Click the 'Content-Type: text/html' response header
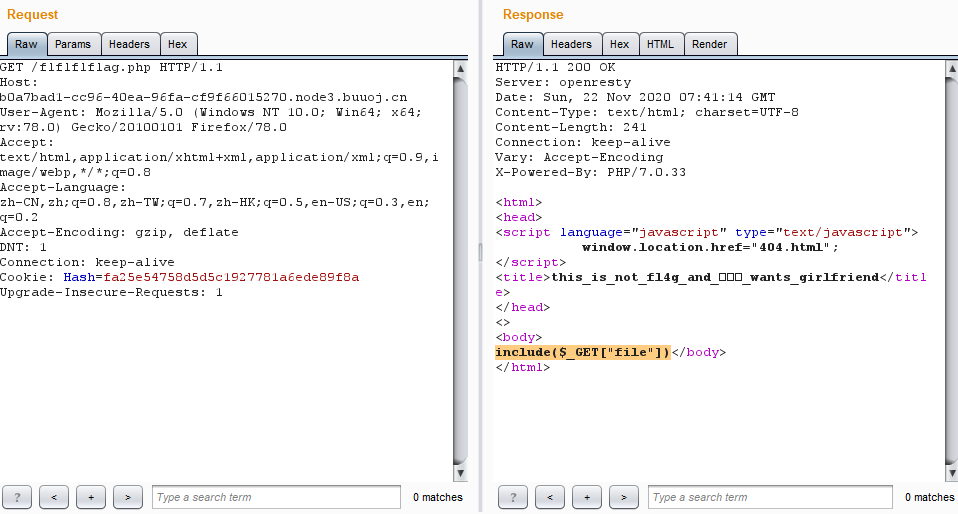Viewport: 958px width, 514px height. pos(647,112)
